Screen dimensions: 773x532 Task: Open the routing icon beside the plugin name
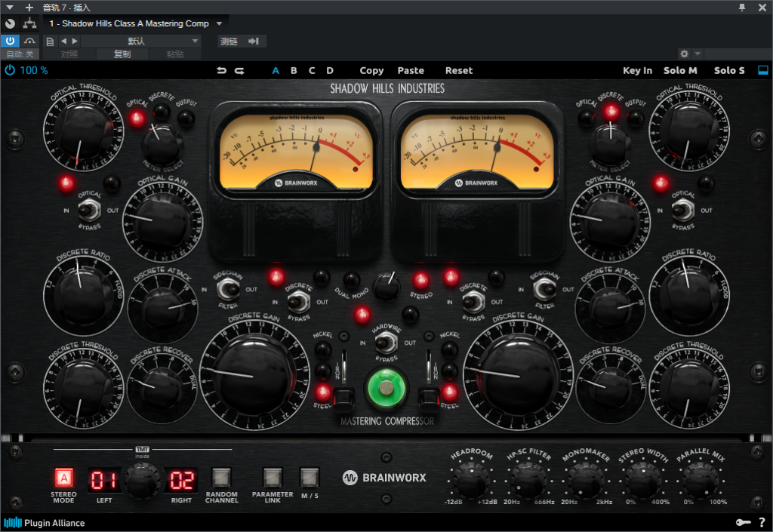[x=29, y=23]
